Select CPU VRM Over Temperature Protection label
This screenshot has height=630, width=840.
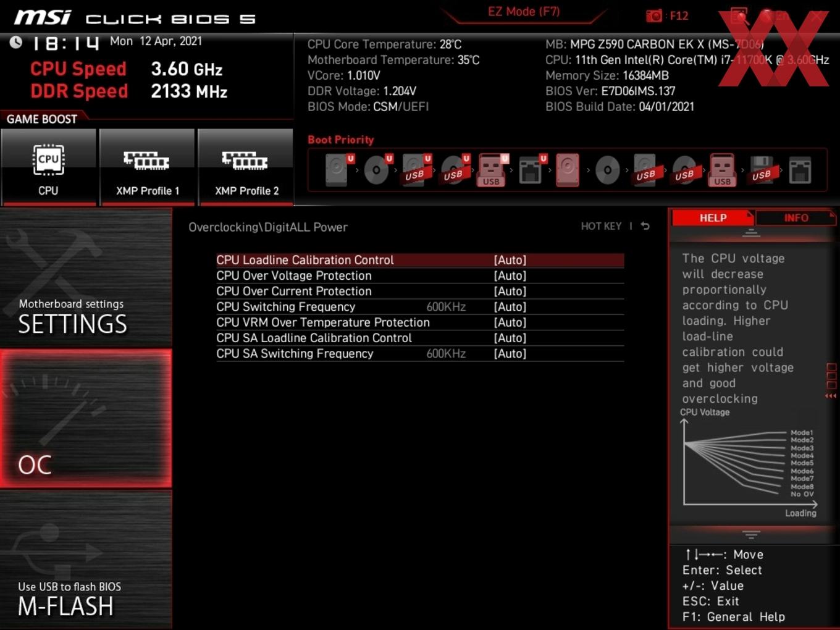[x=323, y=322]
